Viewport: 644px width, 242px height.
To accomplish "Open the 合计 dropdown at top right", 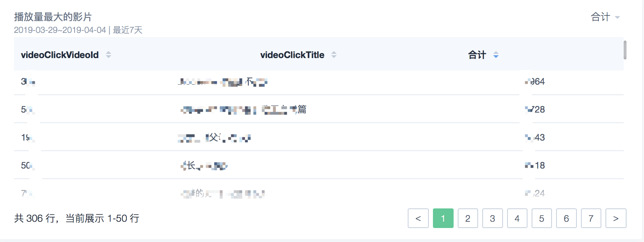I will pos(605,17).
